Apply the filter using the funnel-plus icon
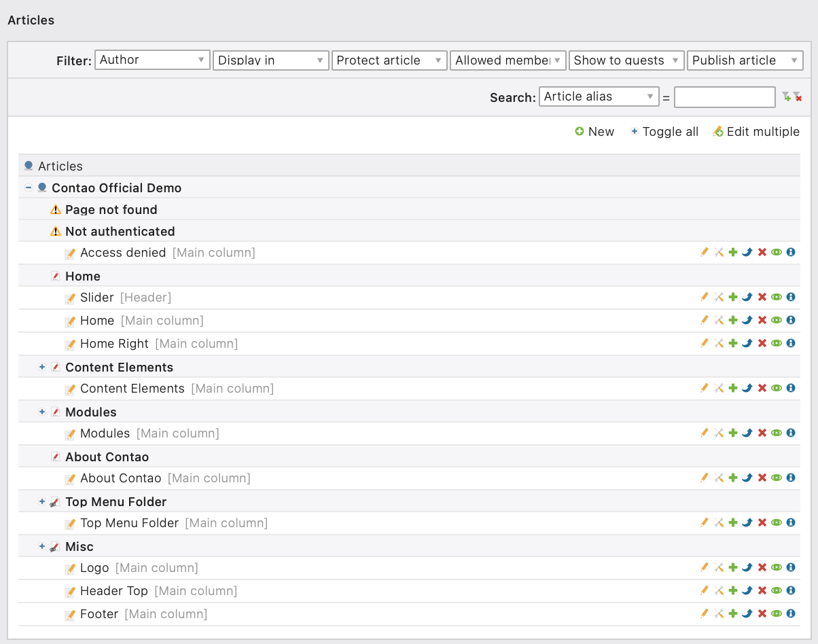The image size is (818, 644). (786, 97)
